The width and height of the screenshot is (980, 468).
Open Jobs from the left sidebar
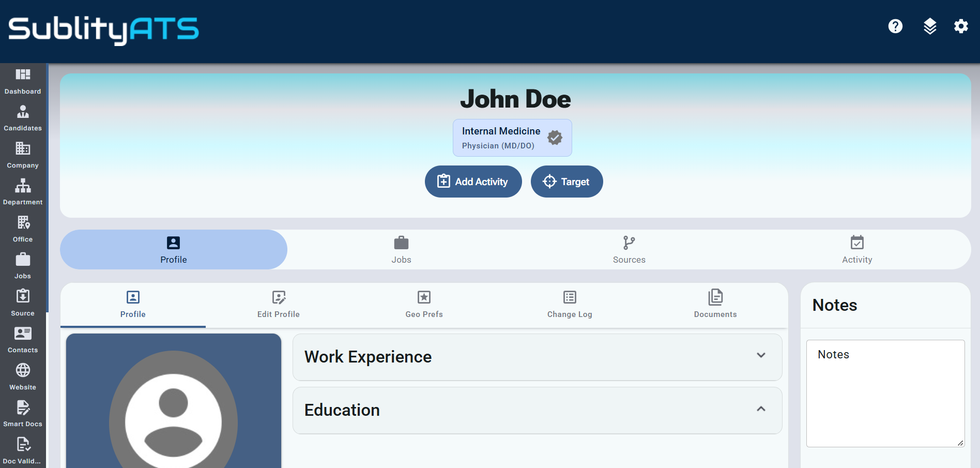pos(23,266)
